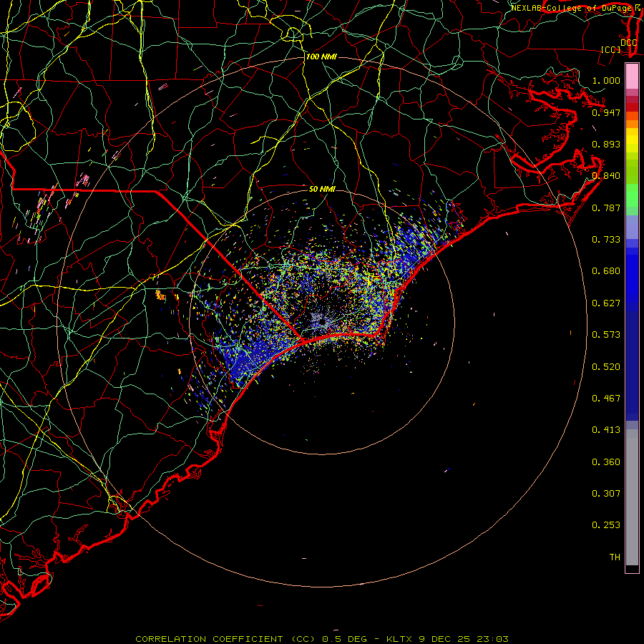The height and width of the screenshot is (644, 644).
Task: Click the [CC] label above the color bar
Action: coord(611,49)
